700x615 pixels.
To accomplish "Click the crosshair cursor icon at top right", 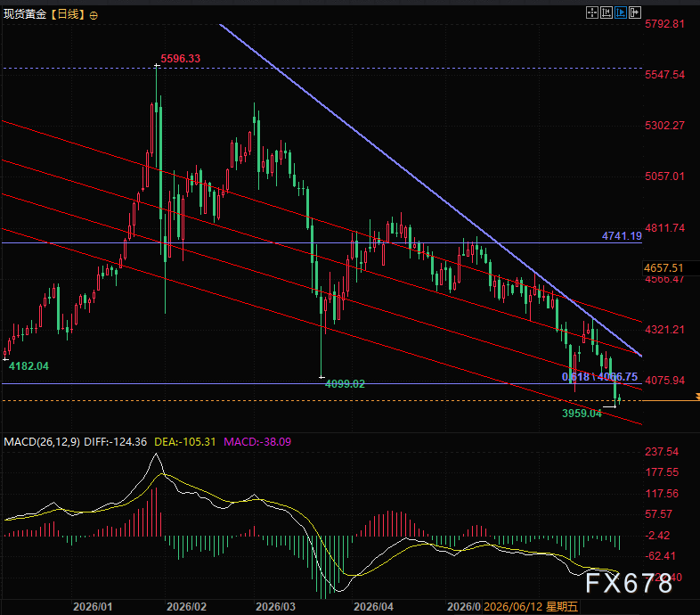I will click(x=592, y=12).
